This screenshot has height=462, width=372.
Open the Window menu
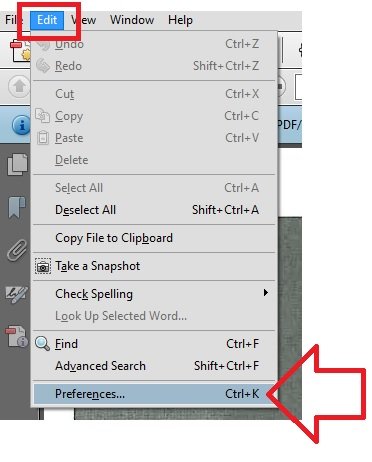click(x=132, y=20)
